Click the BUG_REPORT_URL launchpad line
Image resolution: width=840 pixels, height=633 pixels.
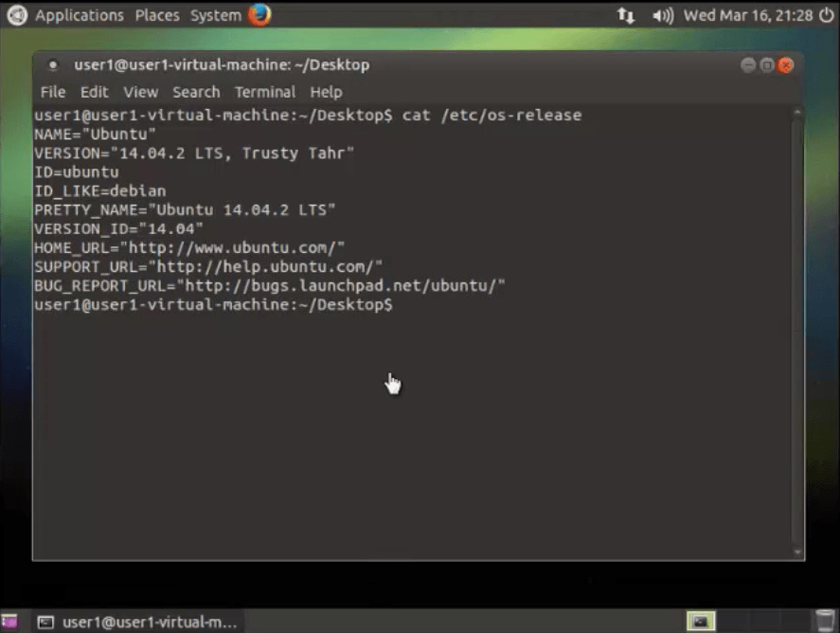click(x=270, y=285)
